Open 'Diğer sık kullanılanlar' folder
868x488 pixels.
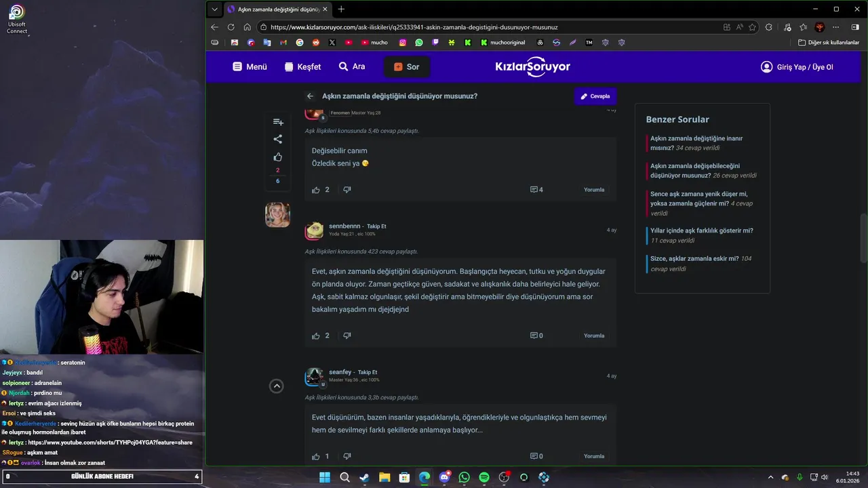(829, 42)
